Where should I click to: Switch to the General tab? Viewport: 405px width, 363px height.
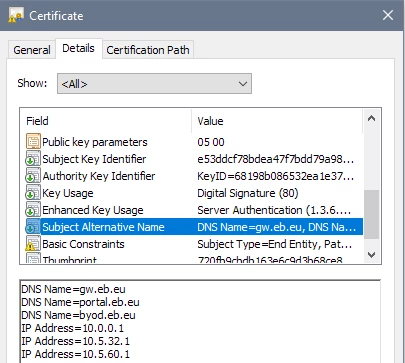(x=32, y=50)
